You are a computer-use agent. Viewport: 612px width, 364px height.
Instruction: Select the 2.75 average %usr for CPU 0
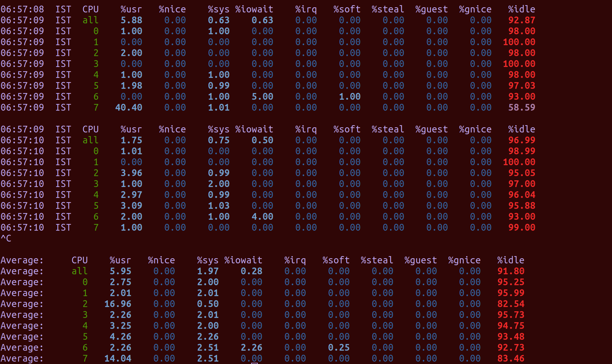[x=120, y=282]
